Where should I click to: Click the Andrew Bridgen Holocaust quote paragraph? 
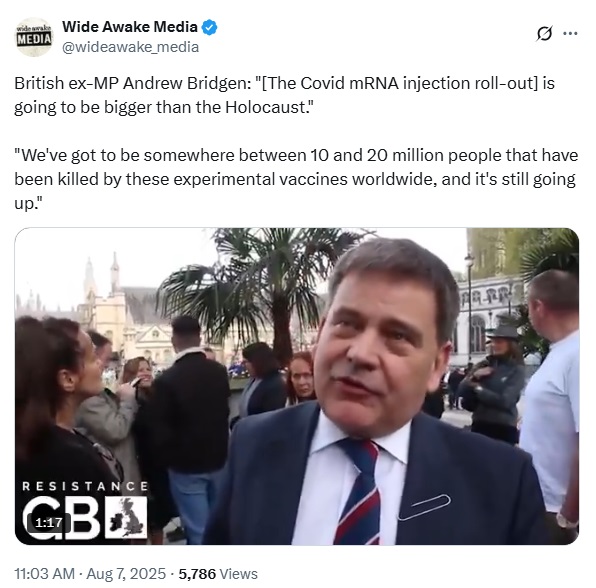(x=284, y=95)
